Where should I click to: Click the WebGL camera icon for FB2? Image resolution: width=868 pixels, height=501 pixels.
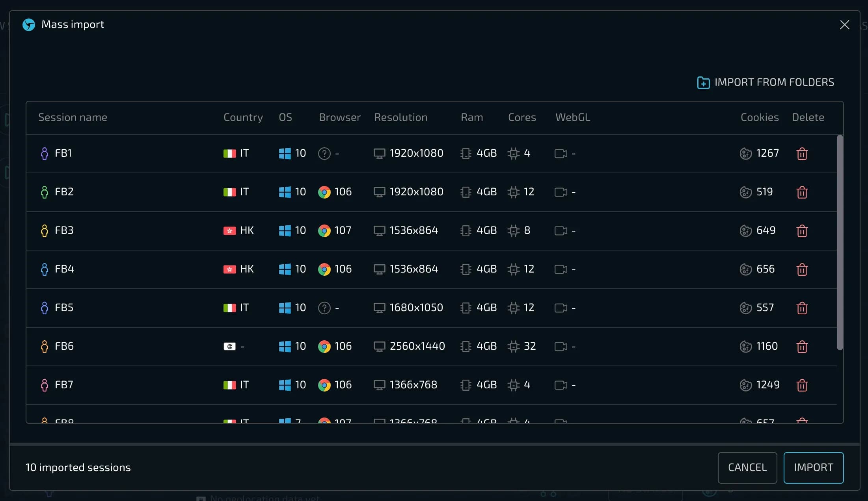coord(561,192)
